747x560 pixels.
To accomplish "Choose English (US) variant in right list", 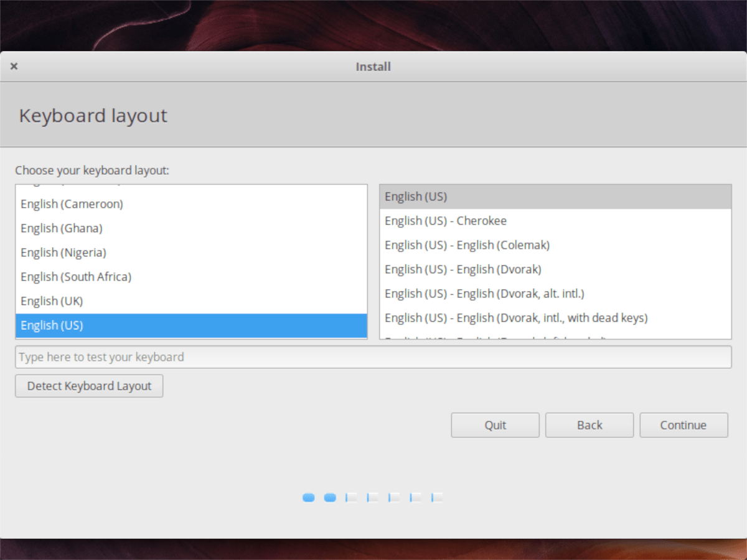I will coord(555,197).
